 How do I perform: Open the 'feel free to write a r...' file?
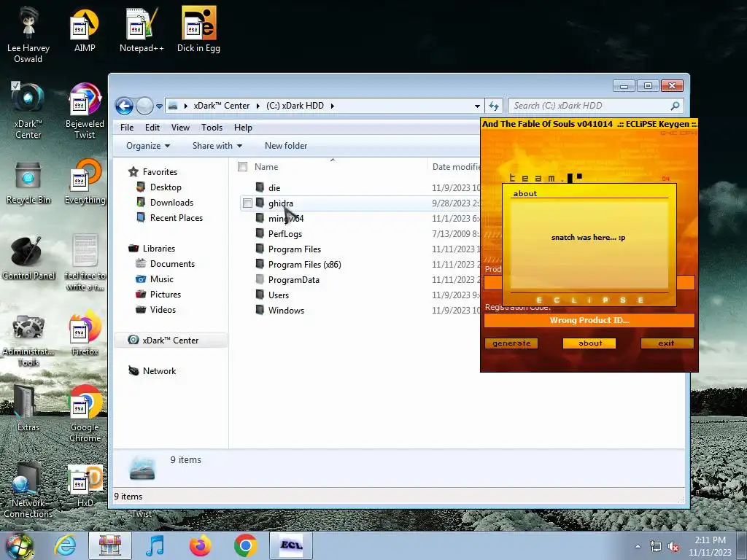point(85,262)
